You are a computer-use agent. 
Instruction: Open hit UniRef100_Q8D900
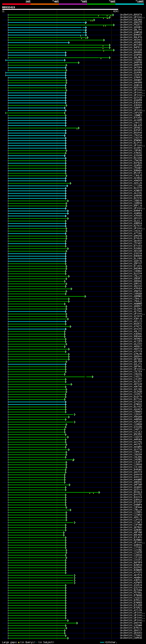coord(131,357)
